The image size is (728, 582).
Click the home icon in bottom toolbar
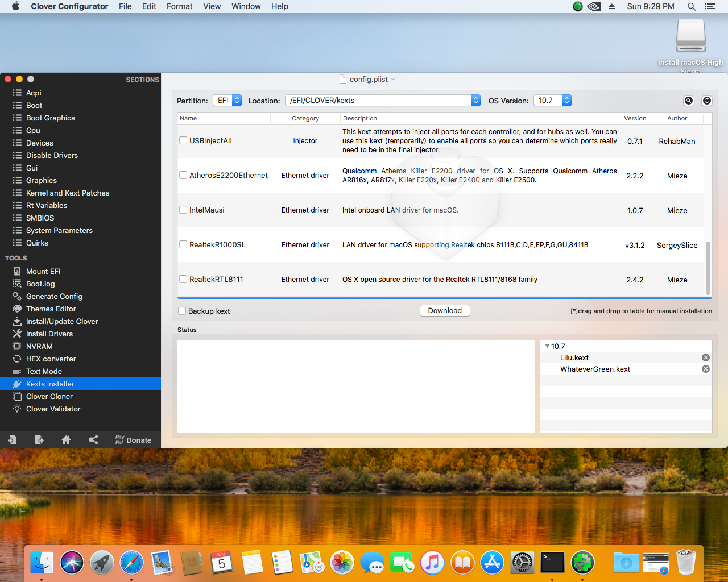(x=66, y=440)
